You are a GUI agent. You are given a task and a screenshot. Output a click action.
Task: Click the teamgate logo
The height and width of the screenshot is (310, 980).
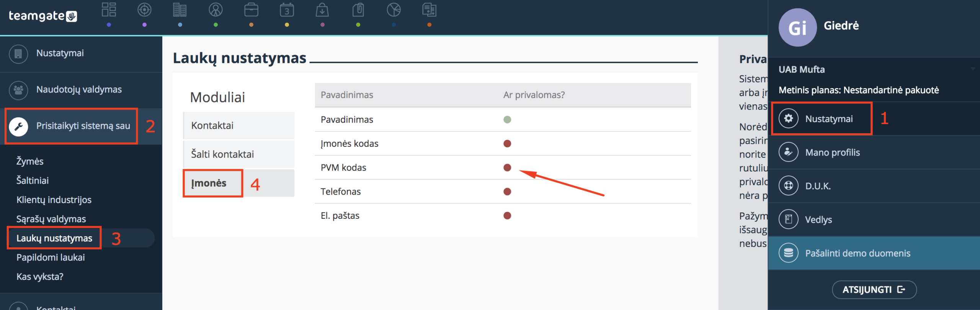pos(43,16)
